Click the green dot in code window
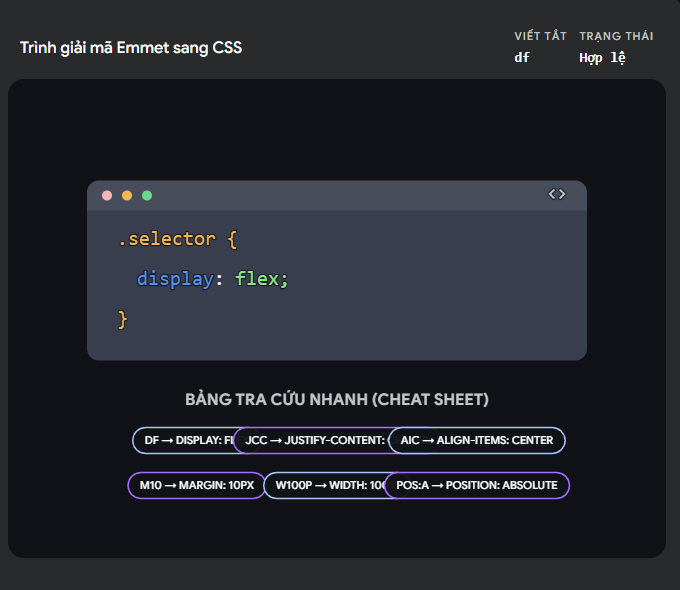680x590 pixels. click(x=147, y=195)
